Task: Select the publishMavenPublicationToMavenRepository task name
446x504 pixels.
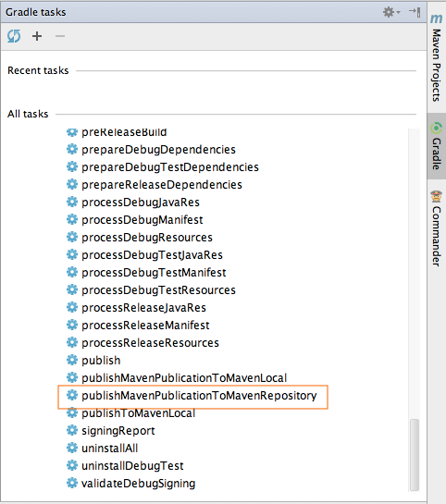Action: (x=199, y=396)
